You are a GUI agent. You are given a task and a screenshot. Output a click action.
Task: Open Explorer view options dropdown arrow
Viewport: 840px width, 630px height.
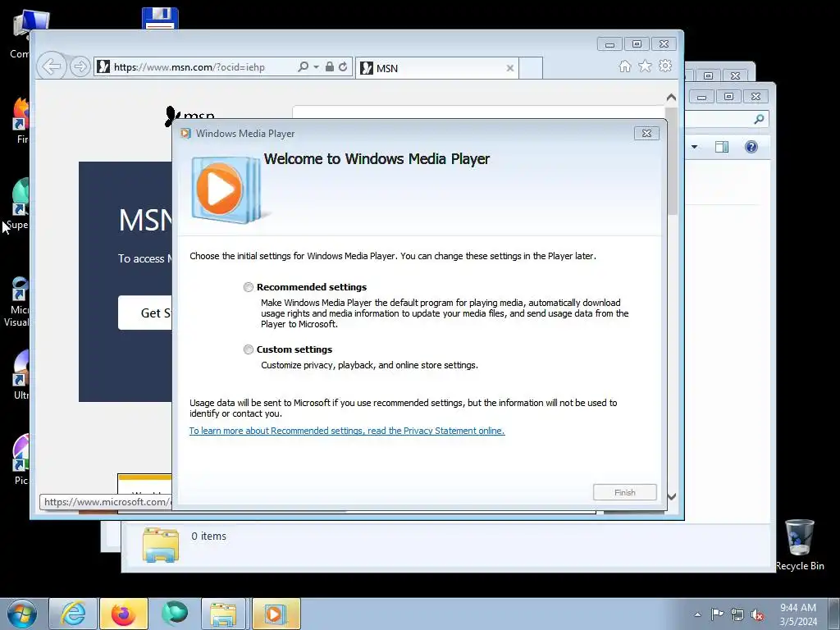tap(694, 147)
